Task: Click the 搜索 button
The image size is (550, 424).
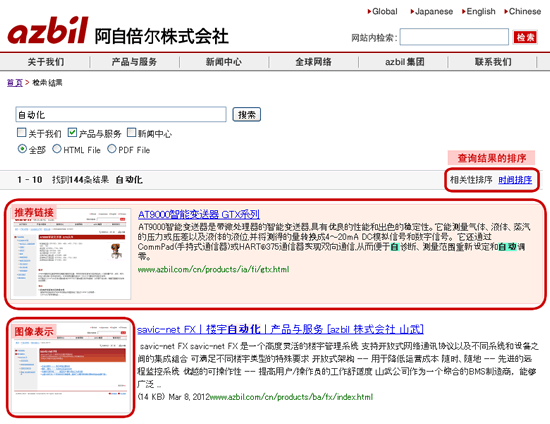Action: [x=247, y=115]
